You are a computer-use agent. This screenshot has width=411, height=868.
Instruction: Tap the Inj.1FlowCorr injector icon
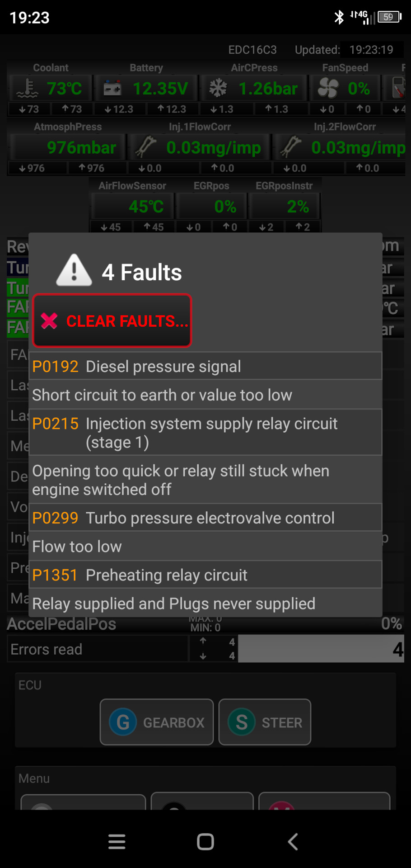[x=145, y=147]
